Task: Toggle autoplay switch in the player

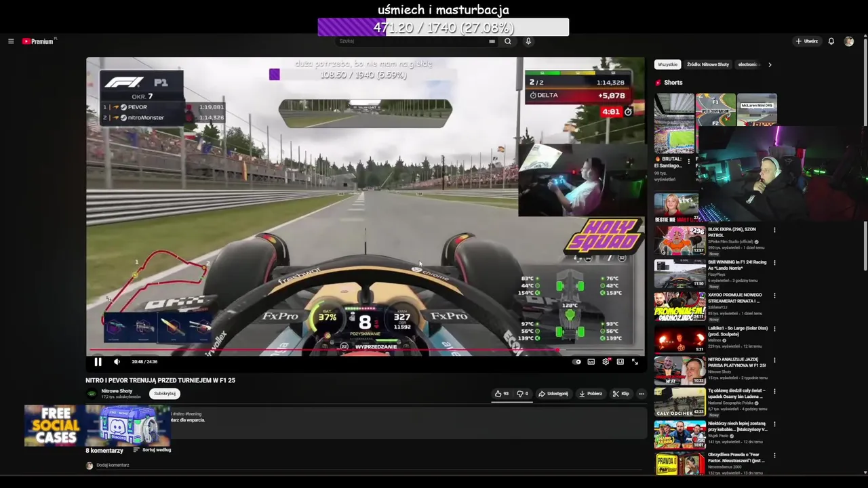Action: click(x=577, y=362)
